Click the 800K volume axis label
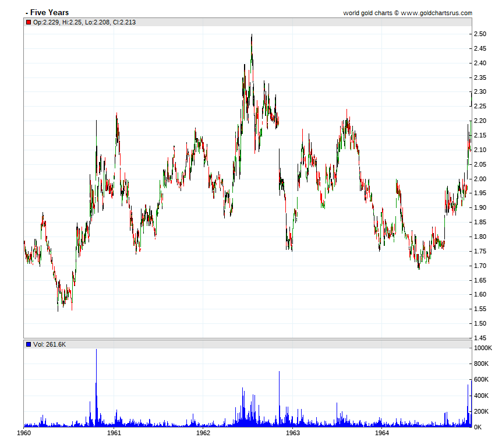 [x=481, y=364]
